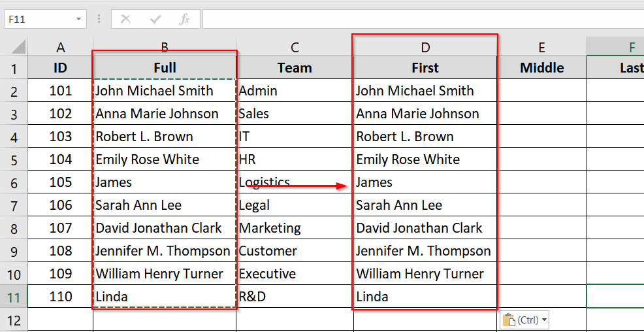This screenshot has width=644, height=332.
Task: Select Jennifer M. Thompson in Full column
Action: [165, 251]
